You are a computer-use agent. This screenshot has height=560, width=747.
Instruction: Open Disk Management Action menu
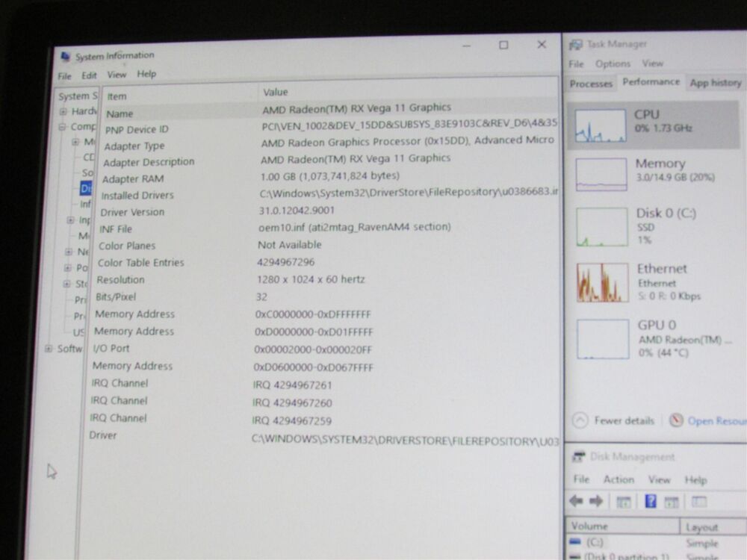tap(619, 479)
